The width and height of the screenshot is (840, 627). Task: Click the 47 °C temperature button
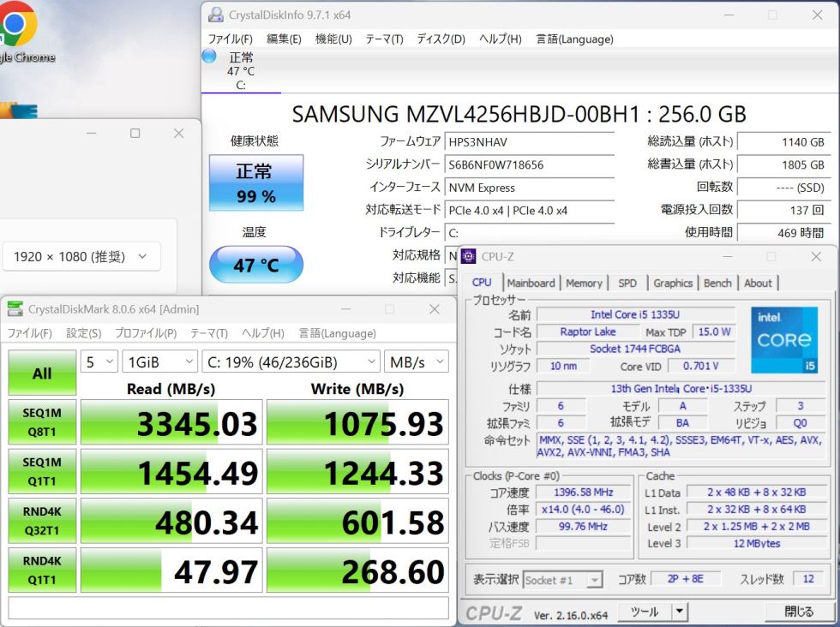click(x=256, y=265)
